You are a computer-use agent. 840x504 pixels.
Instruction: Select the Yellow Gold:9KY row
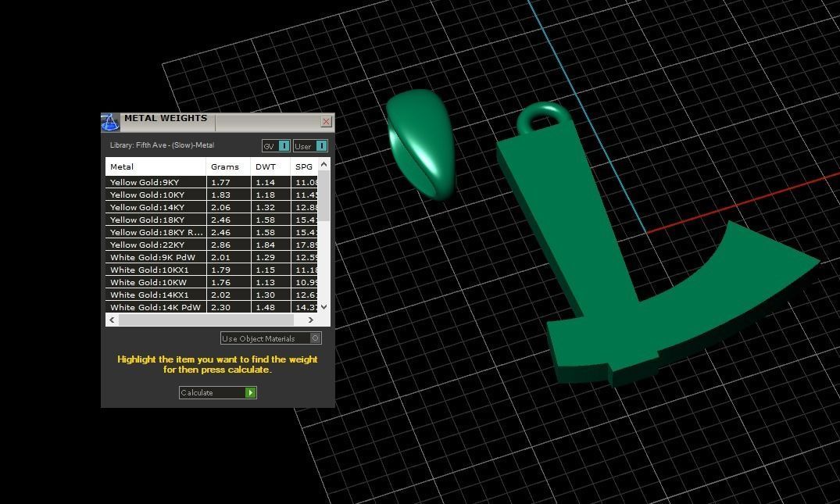[x=212, y=182]
